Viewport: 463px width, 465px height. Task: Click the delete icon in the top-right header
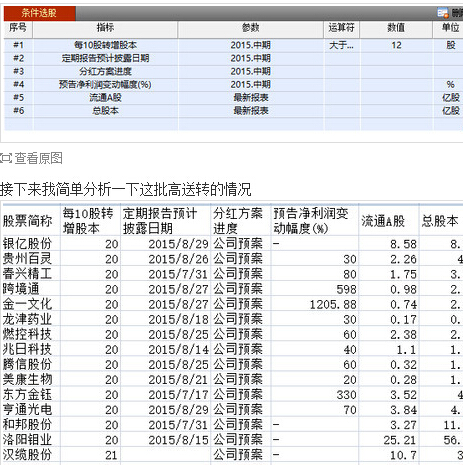click(x=443, y=13)
